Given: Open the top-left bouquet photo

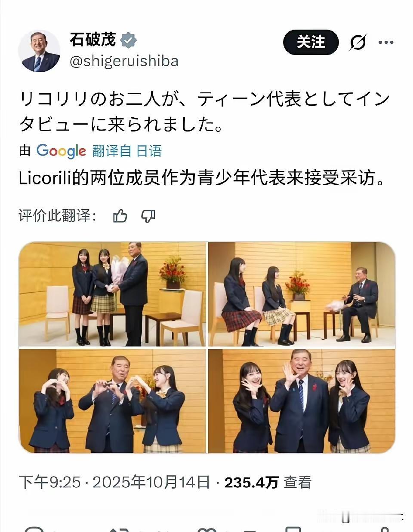Looking at the screenshot, I should tap(112, 294).
